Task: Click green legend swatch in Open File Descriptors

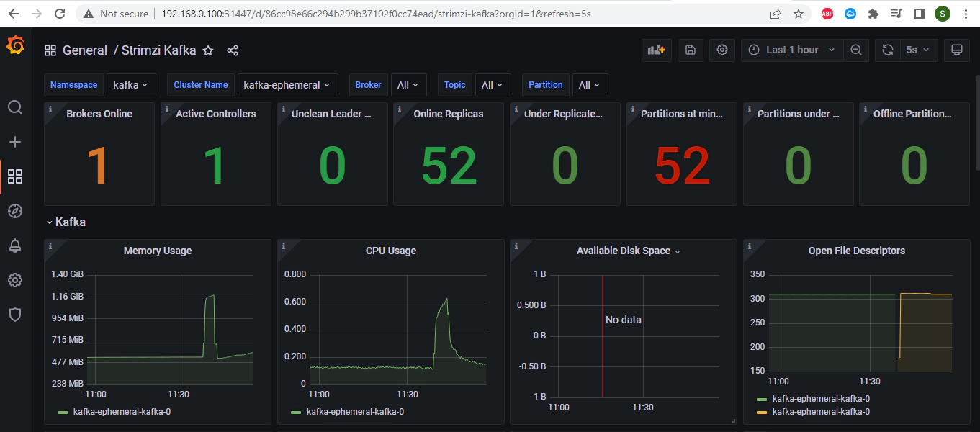Action: [x=761, y=399]
